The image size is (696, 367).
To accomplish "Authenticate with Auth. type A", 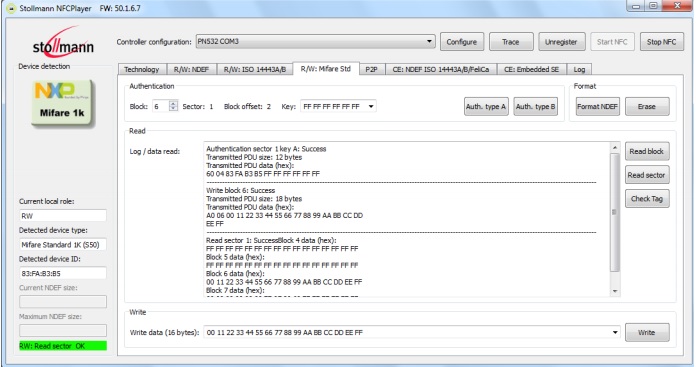I will pyautogui.click(x=486, y=107).
